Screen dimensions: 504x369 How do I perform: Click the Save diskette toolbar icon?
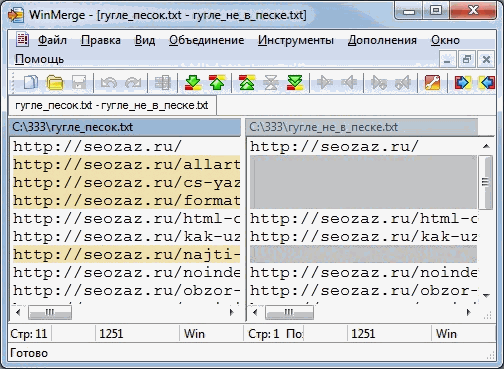79,82
